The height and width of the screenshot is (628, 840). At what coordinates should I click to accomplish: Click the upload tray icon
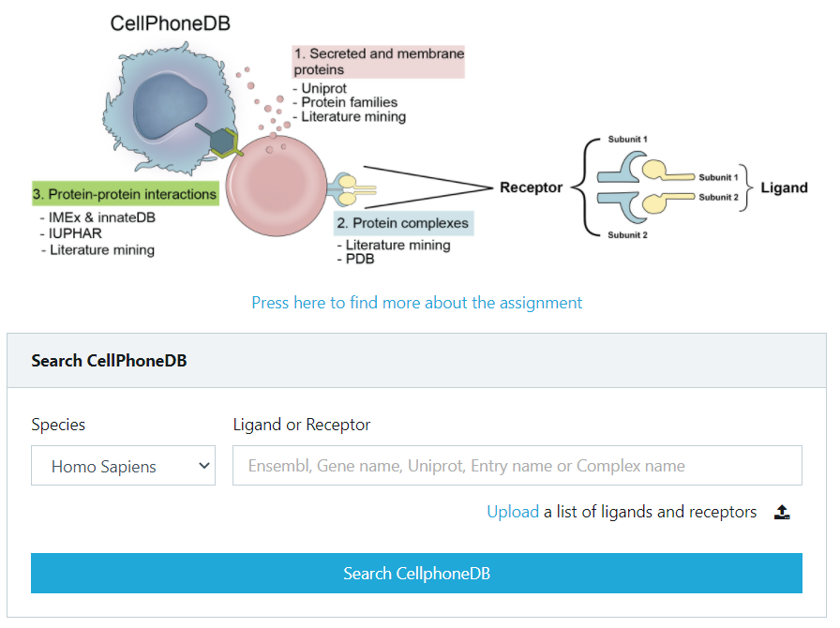click(x=782, y=513)
